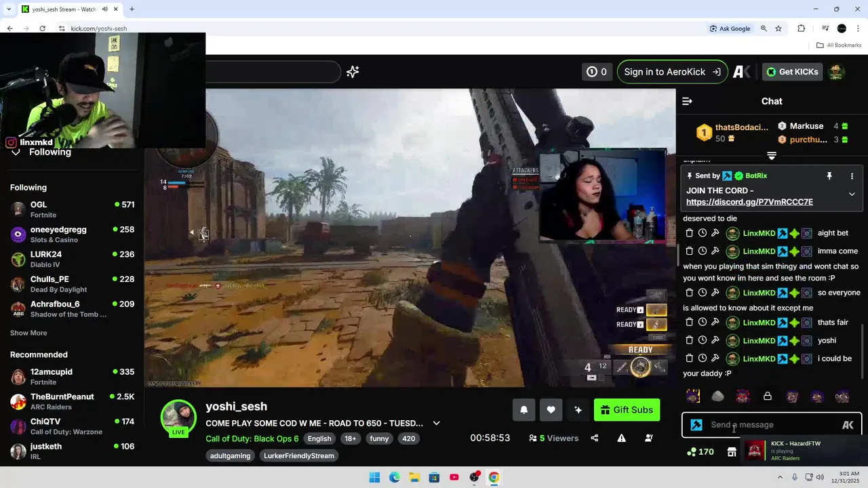Delete the 'aight bet' message with trash icon
868x488 pixels.
689,233
